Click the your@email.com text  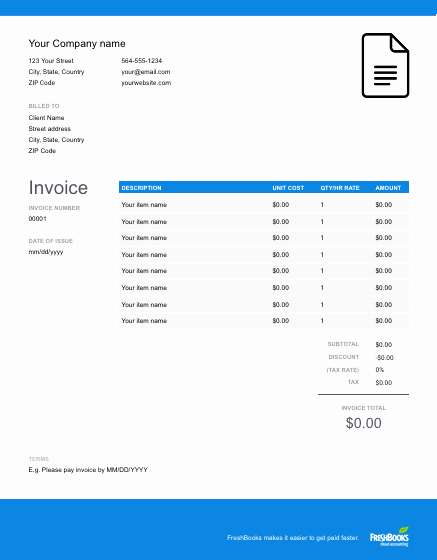(146, 72)
